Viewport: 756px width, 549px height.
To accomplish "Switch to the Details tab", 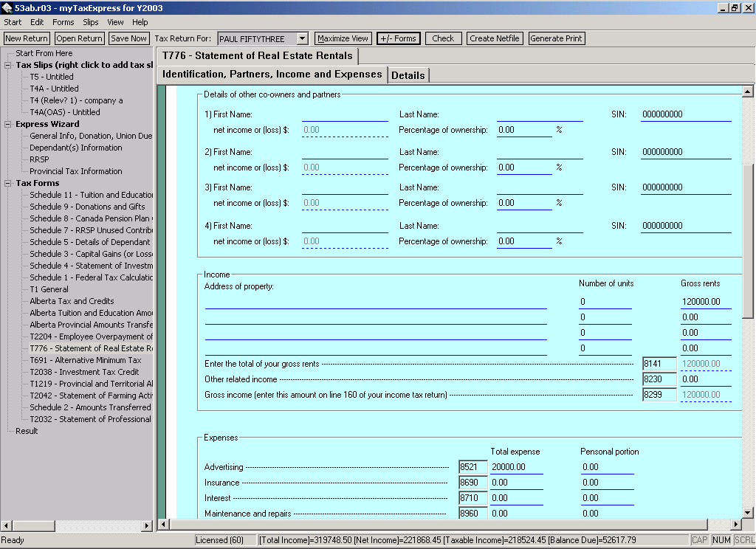I will (408, 75).
